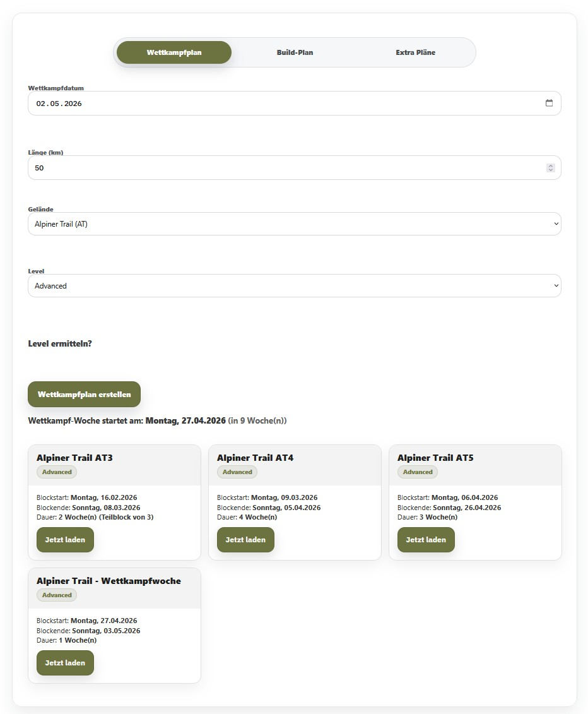Load the Alpiner Trail AT5 plan
Screen dimensions: 588x714
pyautogui.click(x=426, y=540)
